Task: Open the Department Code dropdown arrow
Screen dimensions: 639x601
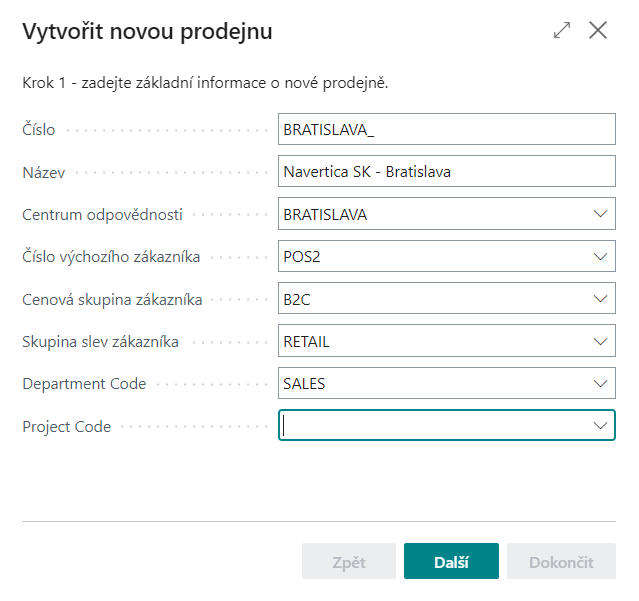Action: point(600,383)
